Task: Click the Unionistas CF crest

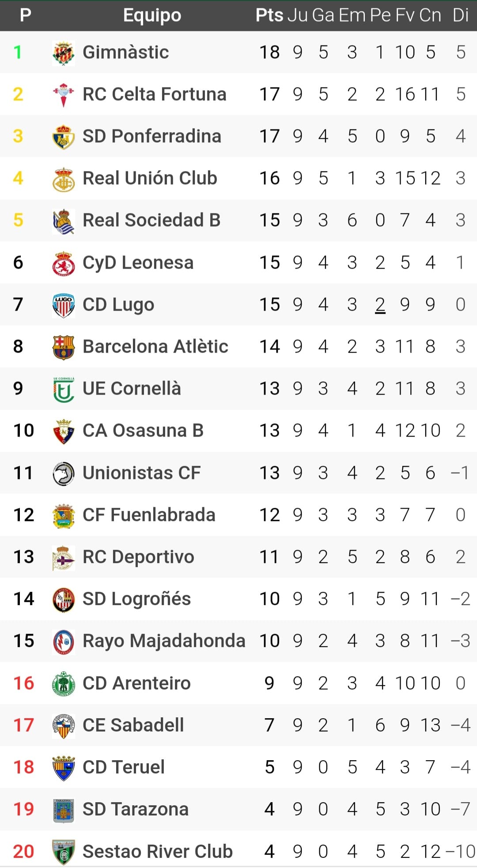Action: 63,473
